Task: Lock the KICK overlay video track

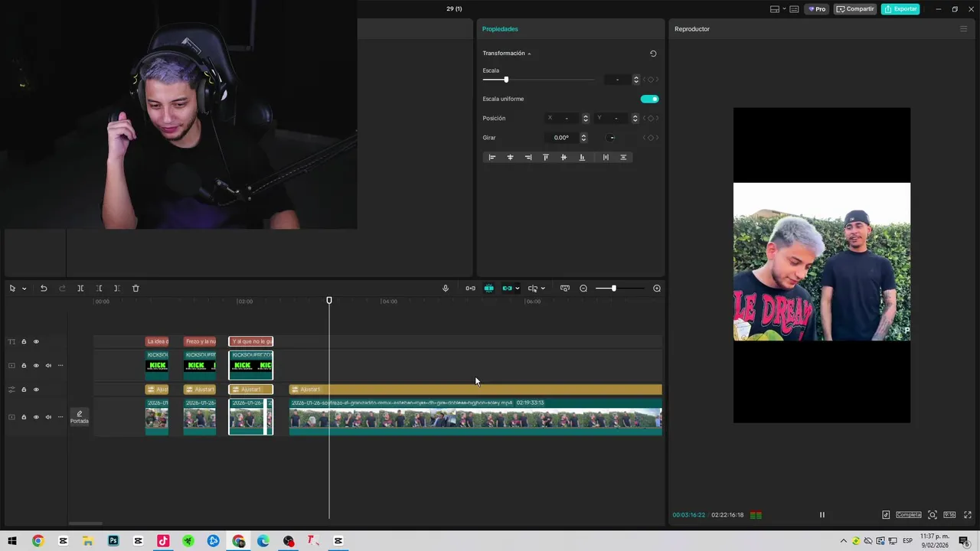Action: 24,366
